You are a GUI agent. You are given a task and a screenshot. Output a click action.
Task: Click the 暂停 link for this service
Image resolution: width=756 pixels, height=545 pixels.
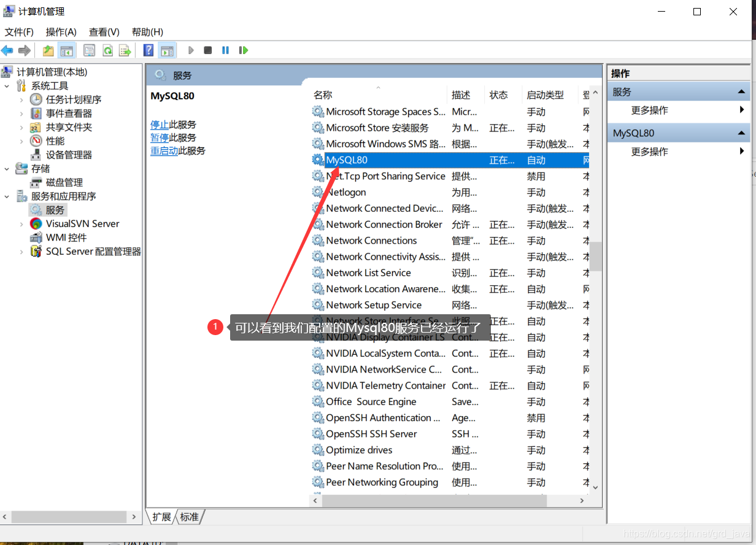tap(160, 137)
